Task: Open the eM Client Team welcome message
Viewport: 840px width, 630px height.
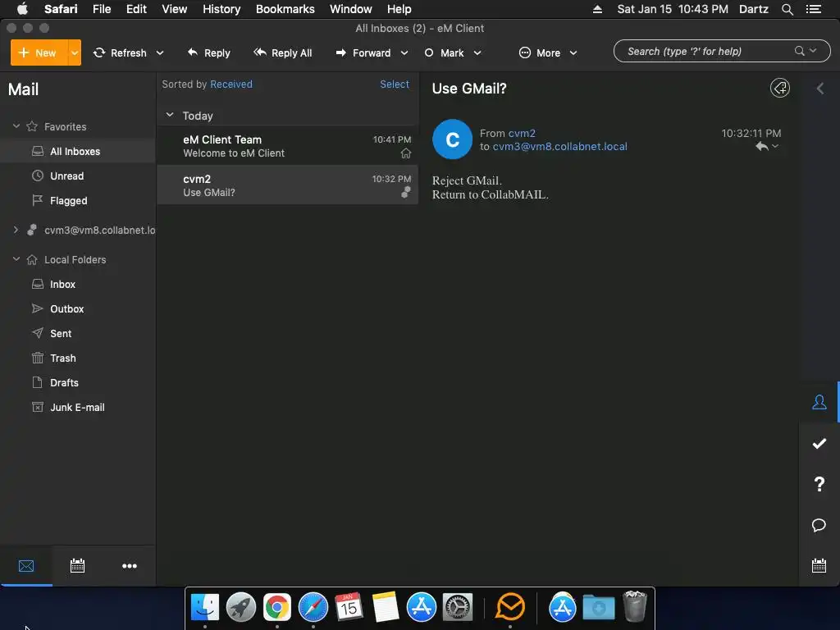Action: pos(288,146)
